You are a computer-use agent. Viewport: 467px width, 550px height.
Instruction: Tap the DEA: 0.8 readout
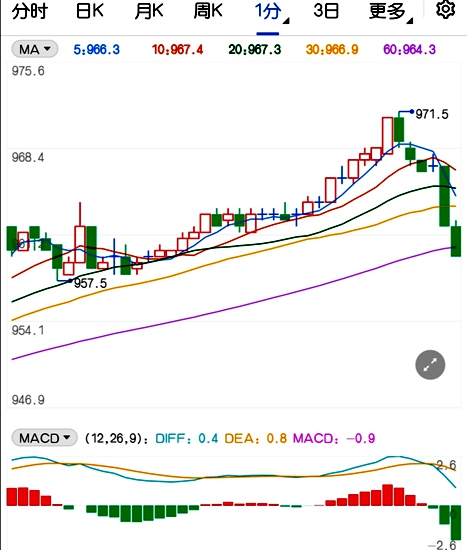pos(255,438)
